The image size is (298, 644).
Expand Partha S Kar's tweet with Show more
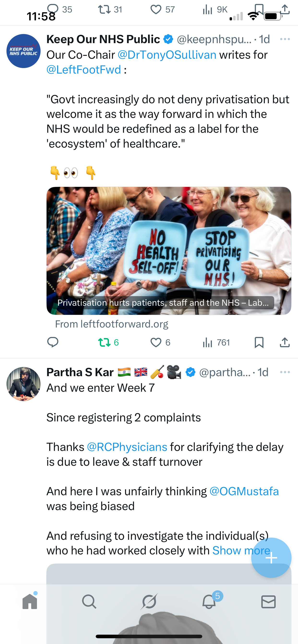[241, 551]
